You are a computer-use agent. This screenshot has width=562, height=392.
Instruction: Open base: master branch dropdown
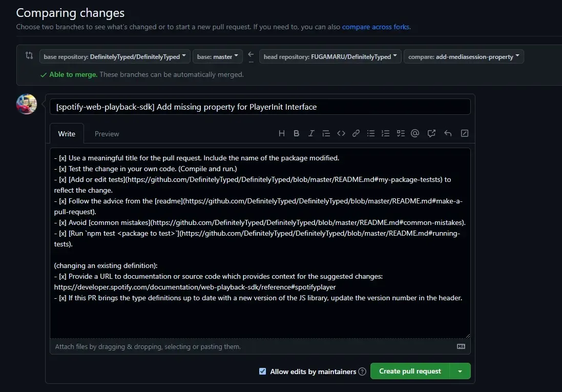[x=218, y=57]
